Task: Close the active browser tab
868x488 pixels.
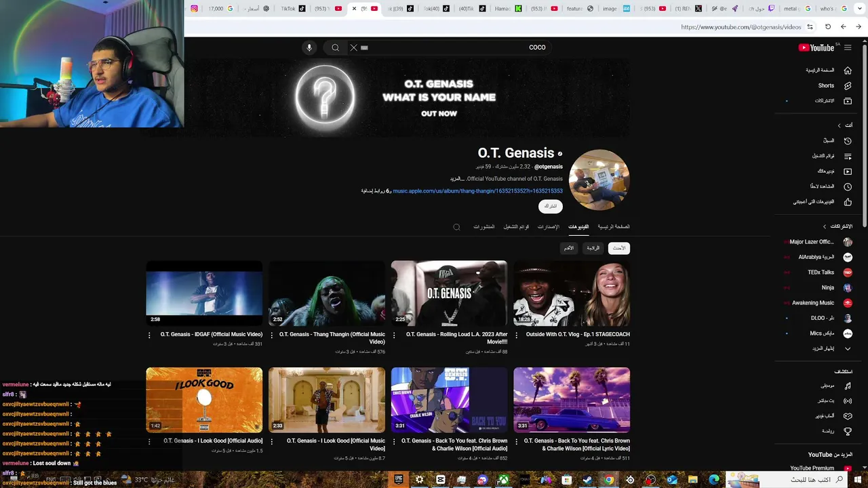Action: pyautogui.click(x=354, y=9)
